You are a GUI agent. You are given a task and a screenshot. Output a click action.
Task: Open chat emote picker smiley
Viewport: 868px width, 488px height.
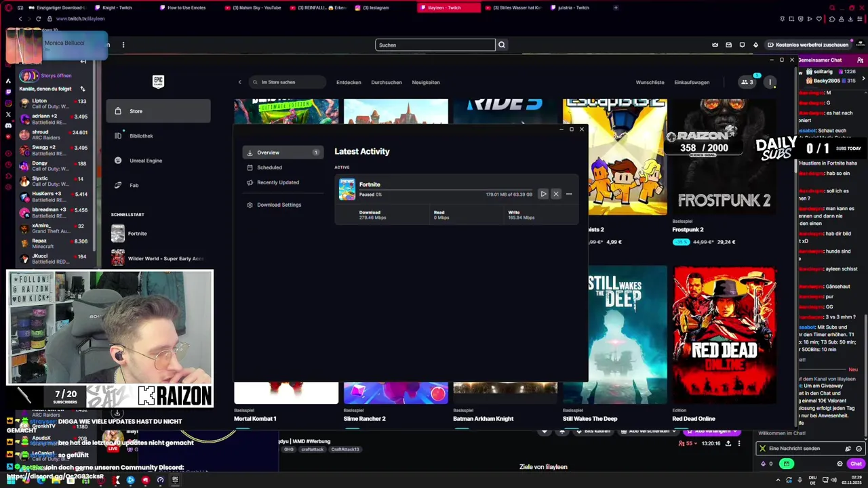pos(859,449)
